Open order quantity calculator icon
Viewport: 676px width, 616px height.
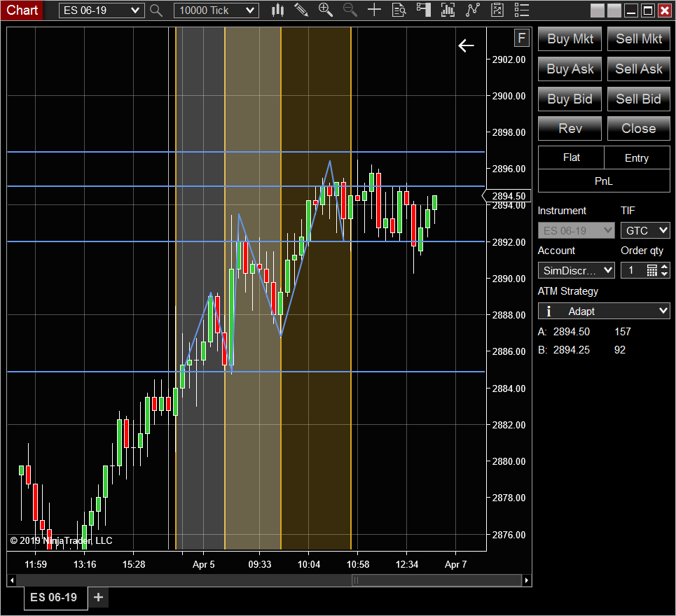pyautogui.click(x=652, y=270)
